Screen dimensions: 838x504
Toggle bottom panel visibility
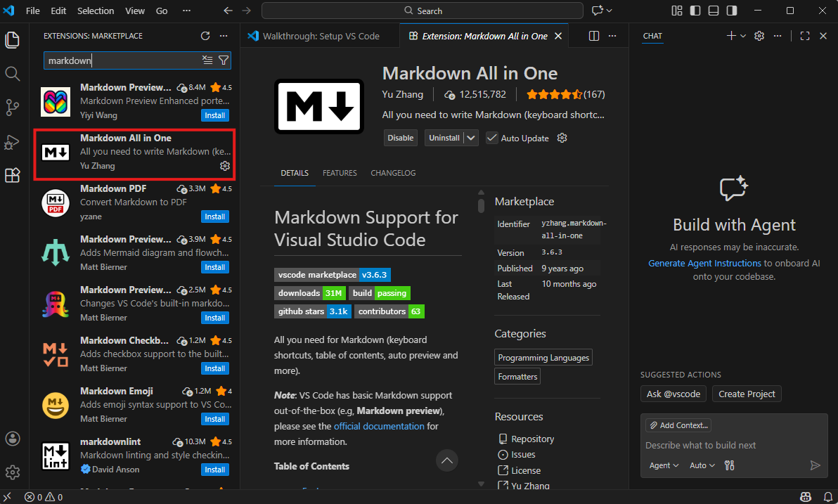click(x=714, y=11)
